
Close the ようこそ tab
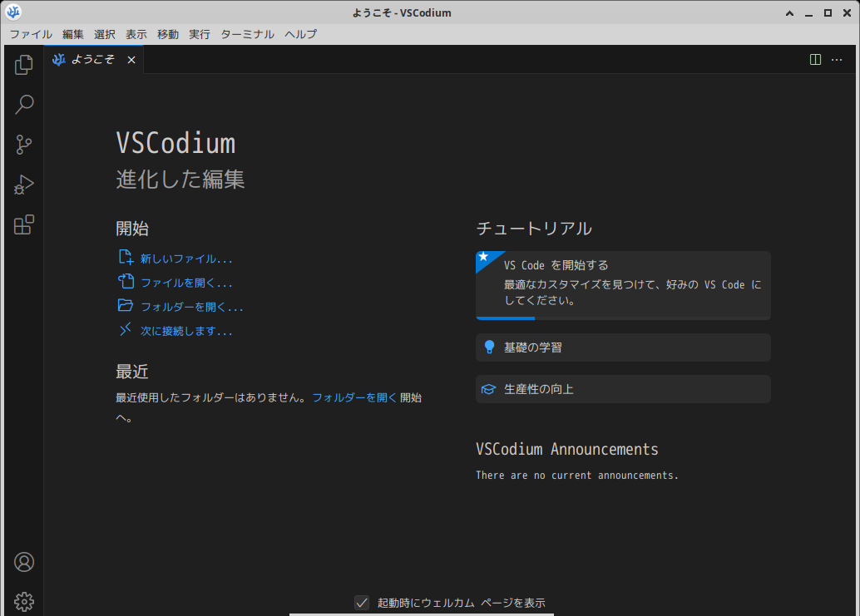[x=131, y=60]
